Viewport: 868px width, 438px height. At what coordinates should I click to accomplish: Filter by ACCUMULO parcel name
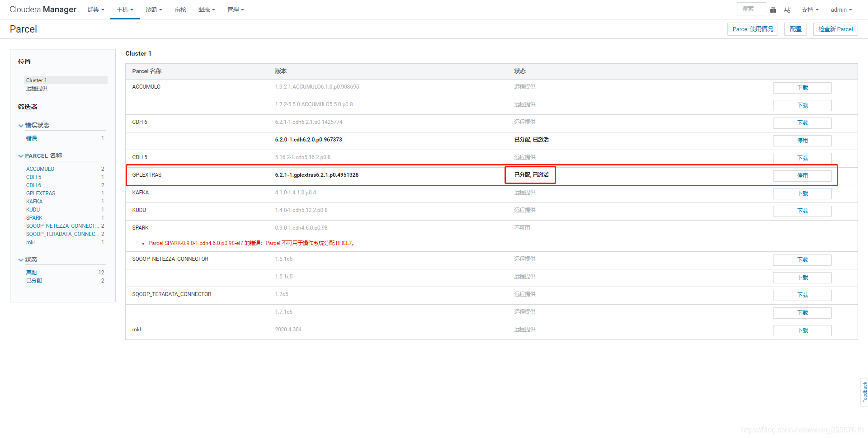click(40, 169)
